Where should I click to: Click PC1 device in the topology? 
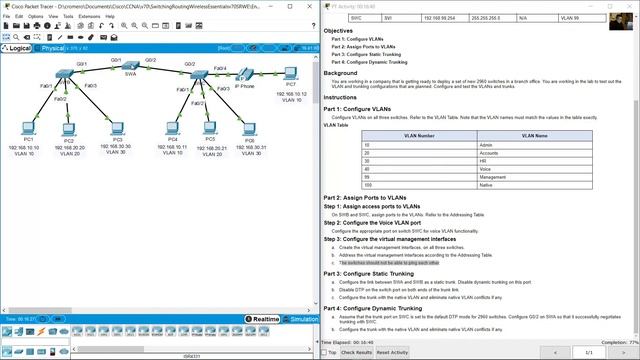28,129
